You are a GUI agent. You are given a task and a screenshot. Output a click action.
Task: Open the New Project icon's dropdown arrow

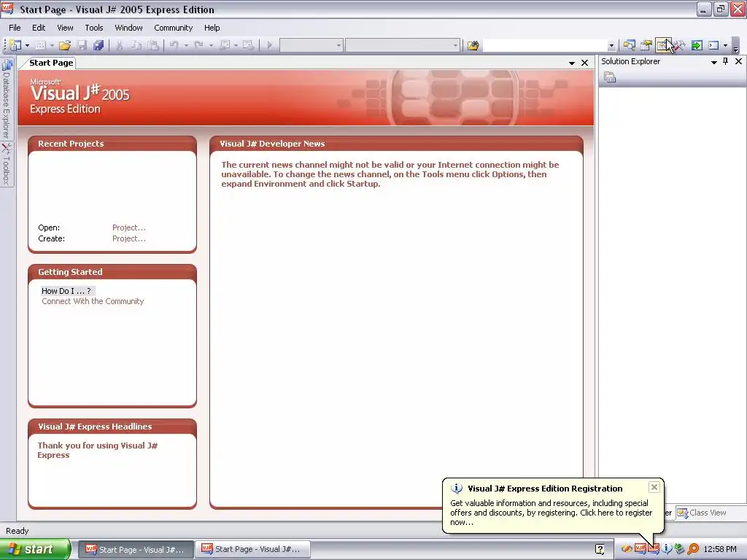(27, 46)
